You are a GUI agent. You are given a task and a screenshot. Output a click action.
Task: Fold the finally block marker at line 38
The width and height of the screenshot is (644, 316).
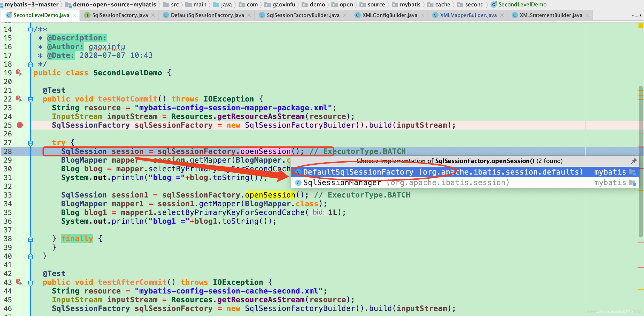(x=31, y=239)
